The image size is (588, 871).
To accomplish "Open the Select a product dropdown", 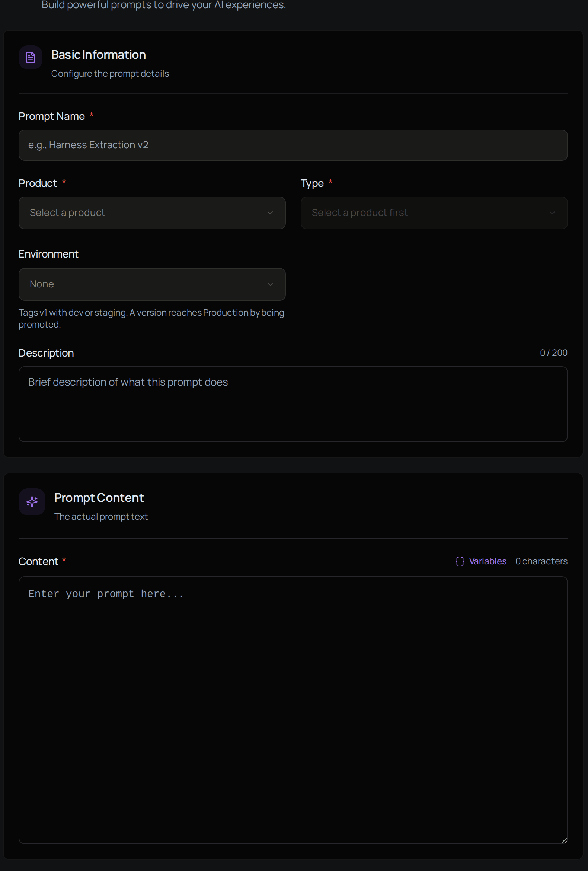I will pos(152,213).
